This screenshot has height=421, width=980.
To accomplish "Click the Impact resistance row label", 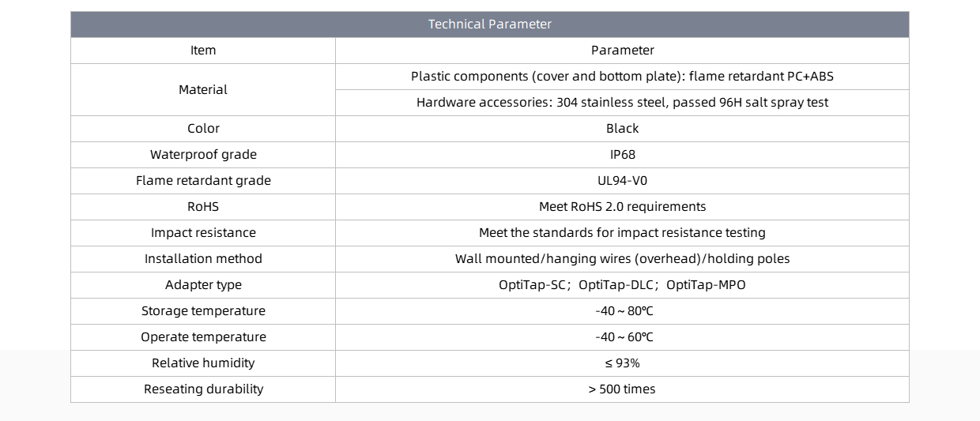I will point(203,233).
